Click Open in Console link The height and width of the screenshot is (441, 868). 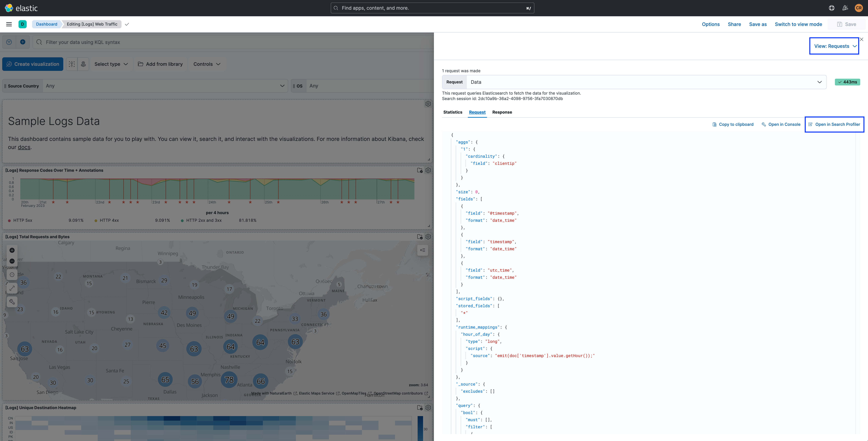pos(781,125)
